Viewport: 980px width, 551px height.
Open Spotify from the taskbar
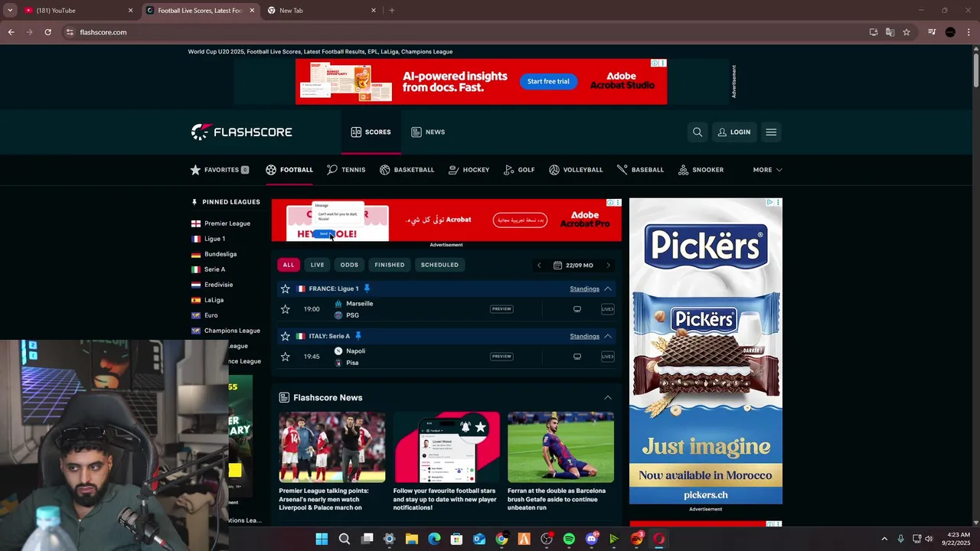click(x=569, y=539)
